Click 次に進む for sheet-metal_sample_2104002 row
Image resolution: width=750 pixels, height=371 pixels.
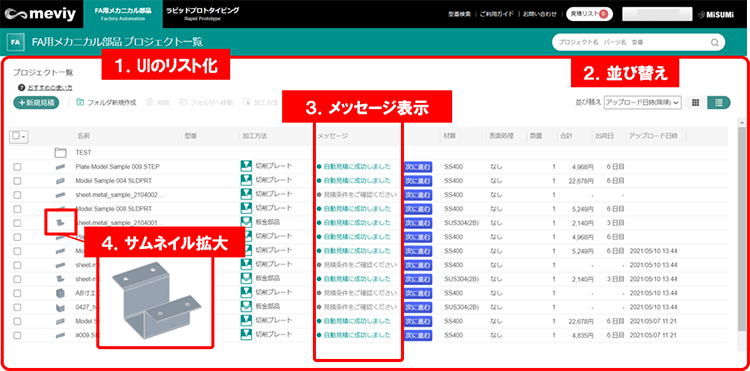point(418,195)
